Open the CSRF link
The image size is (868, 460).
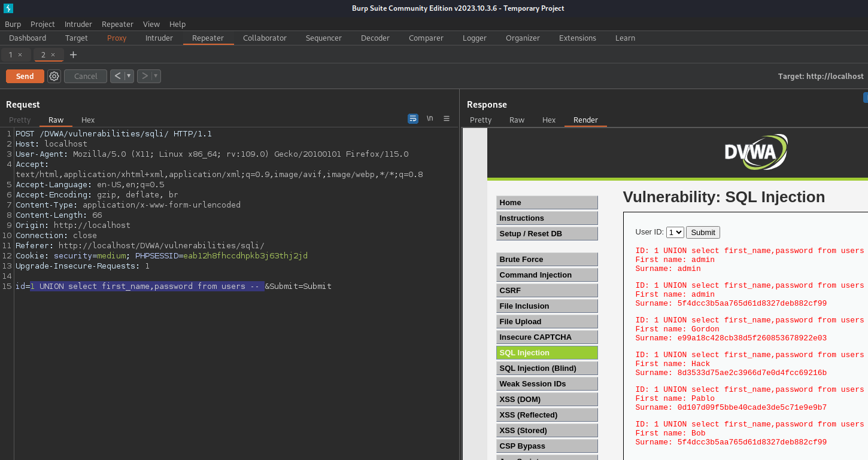547,290
